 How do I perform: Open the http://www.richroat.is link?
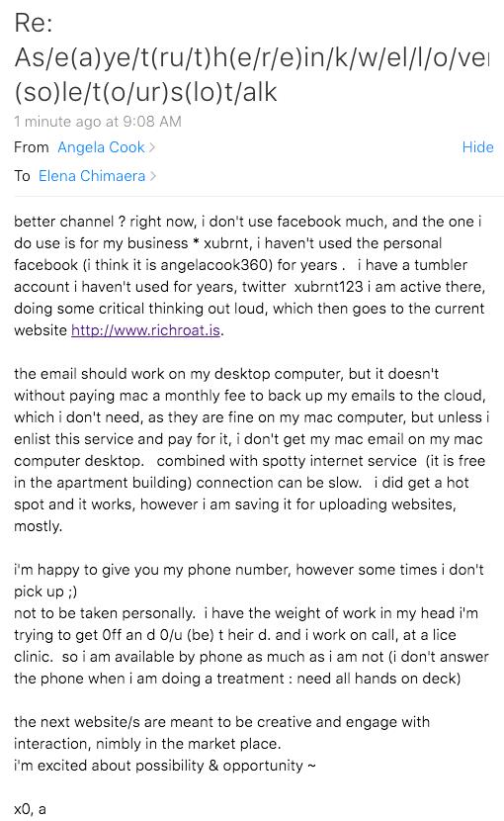(x=145, y=330)
